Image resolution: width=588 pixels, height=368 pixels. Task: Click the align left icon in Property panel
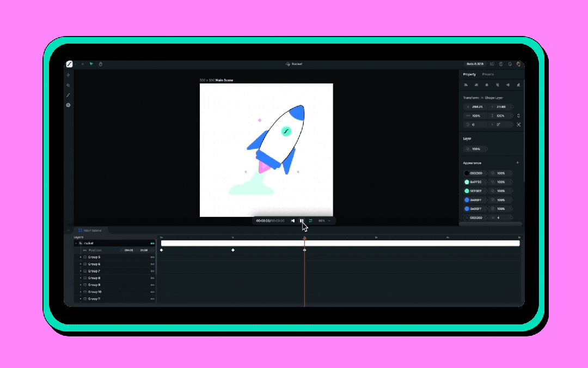466,85
